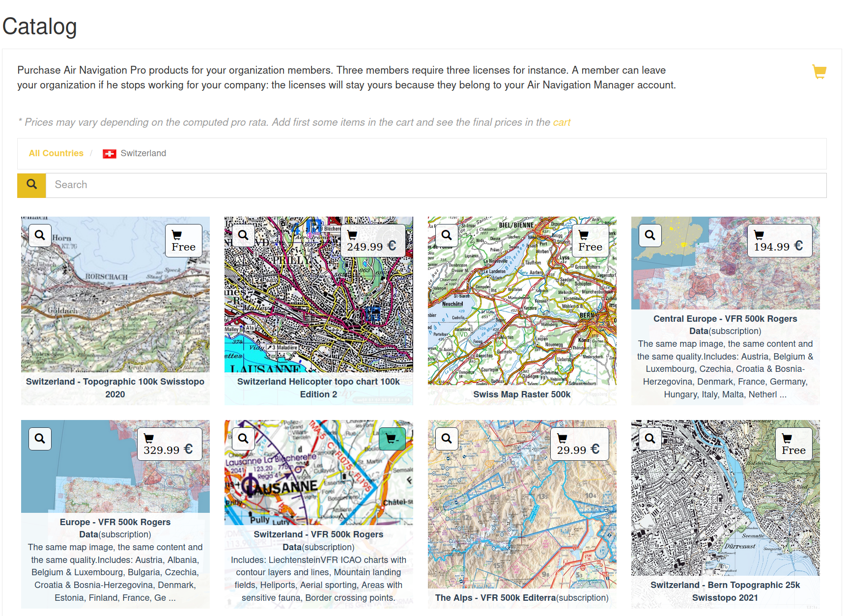Open Switzerland Helicopter topo chart 100k Edition 2 title

point(318,388)
